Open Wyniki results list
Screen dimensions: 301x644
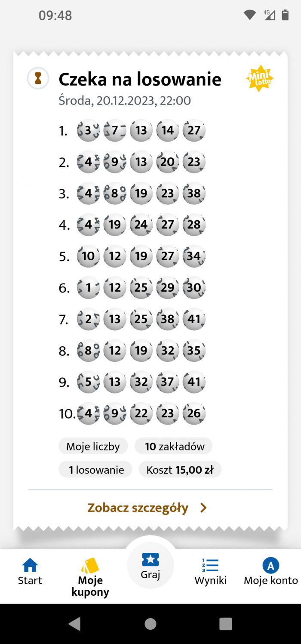tap(210, 572)
